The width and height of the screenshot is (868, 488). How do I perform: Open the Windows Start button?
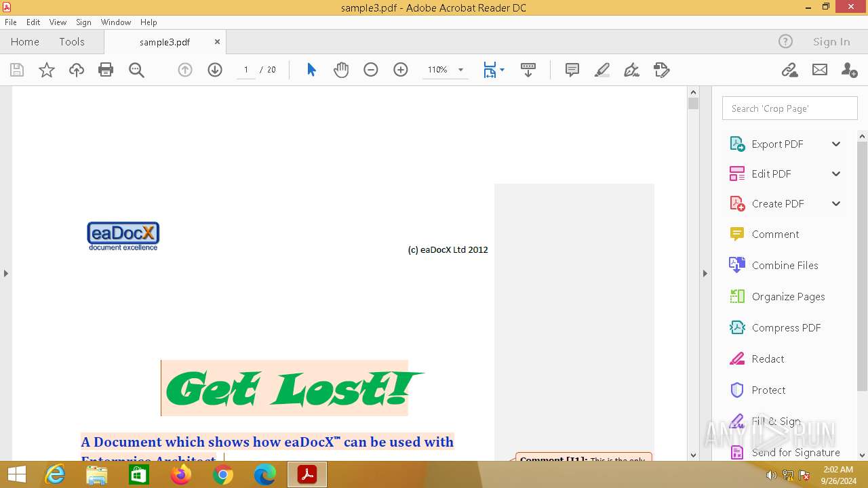pyautogui.click(x=17, y=475)
